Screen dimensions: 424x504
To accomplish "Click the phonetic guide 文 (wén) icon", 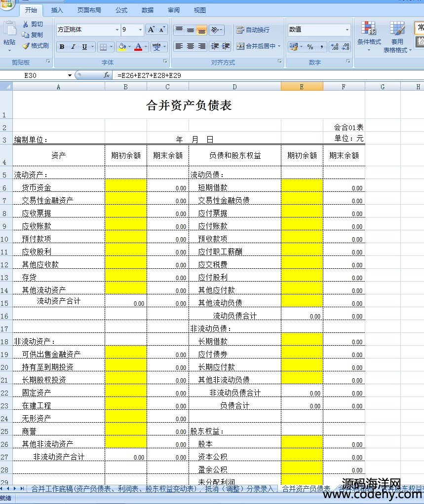I will click(156, 47).
